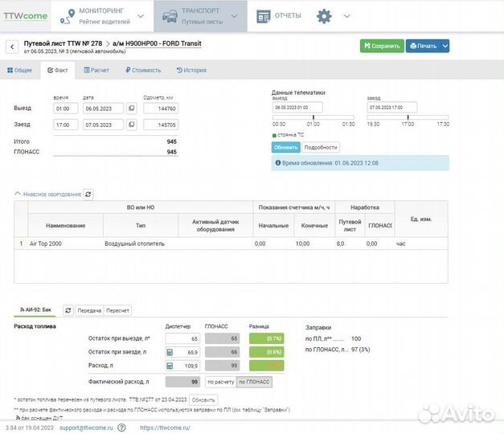Refresh fuel data icon
The width and height of the screenshot is (504, 434).
[68, 310]
